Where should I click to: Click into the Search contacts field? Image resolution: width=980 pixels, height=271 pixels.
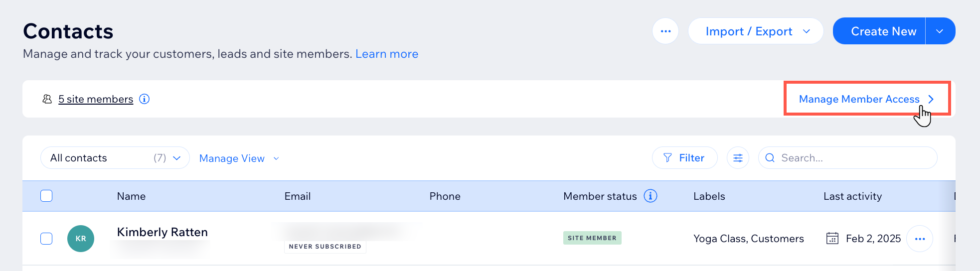(x=848, y=158)
